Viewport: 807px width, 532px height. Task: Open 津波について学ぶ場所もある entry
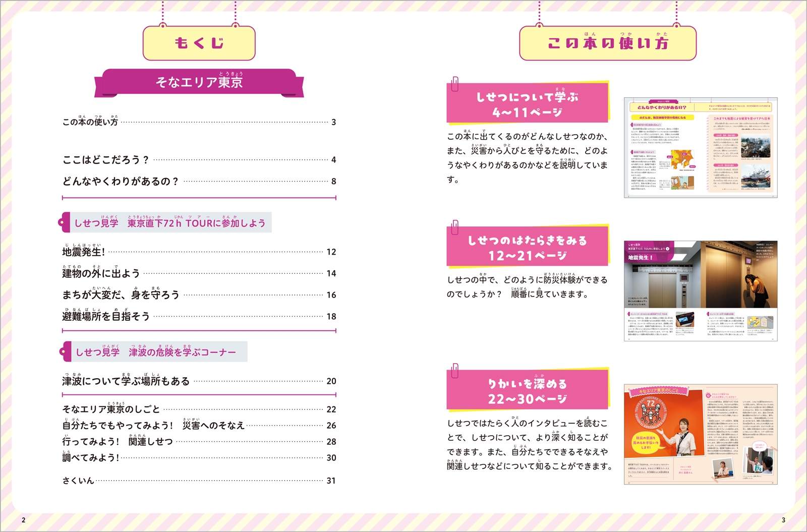pos(126,381)
